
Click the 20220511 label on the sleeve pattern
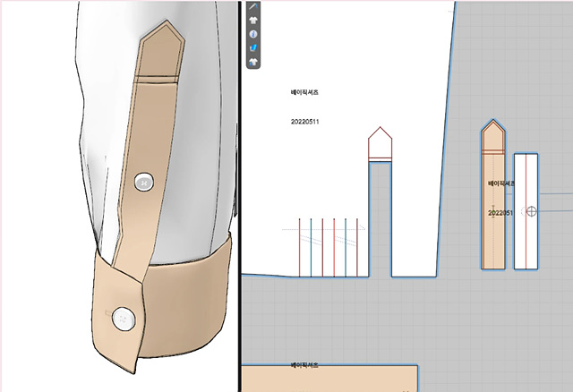coord(305,121)
